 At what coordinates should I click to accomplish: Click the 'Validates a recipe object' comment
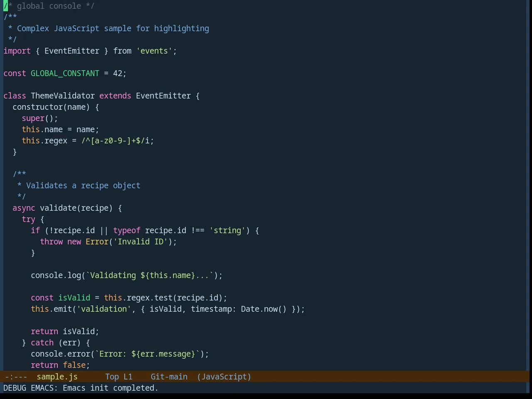pos(83,185)
